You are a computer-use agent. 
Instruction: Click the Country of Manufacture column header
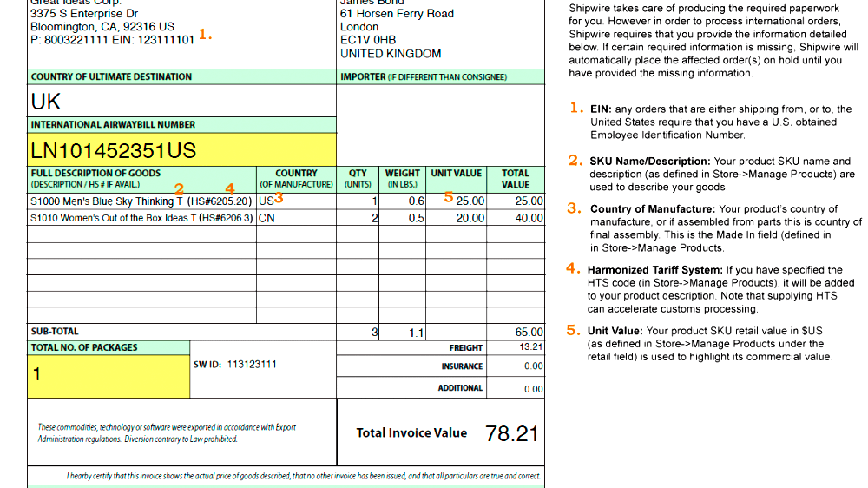(x=296, y=178)
